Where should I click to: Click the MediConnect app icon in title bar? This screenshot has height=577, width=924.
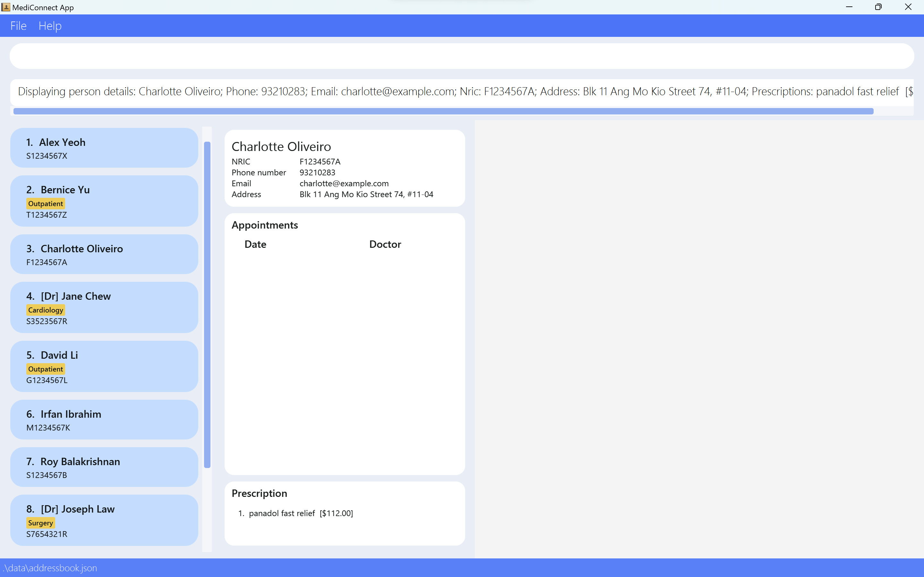tap(6, 7)
